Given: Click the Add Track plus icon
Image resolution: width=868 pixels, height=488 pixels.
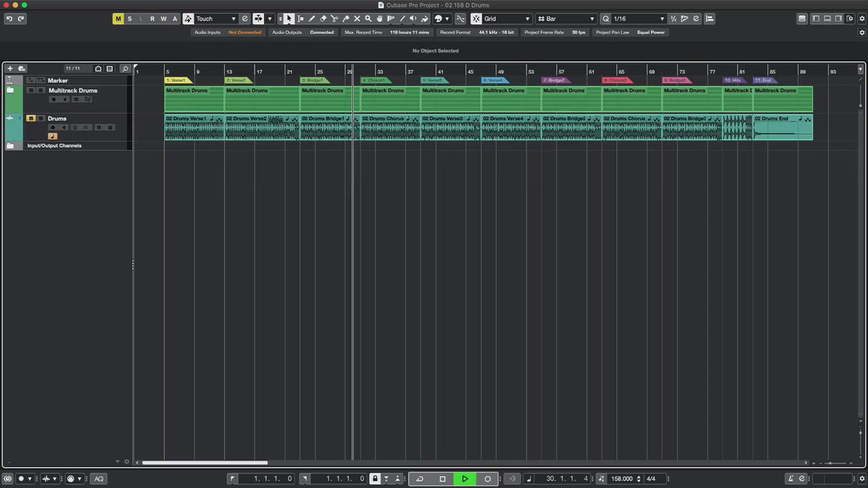Looking at the screenshot, I should [10, 69].
